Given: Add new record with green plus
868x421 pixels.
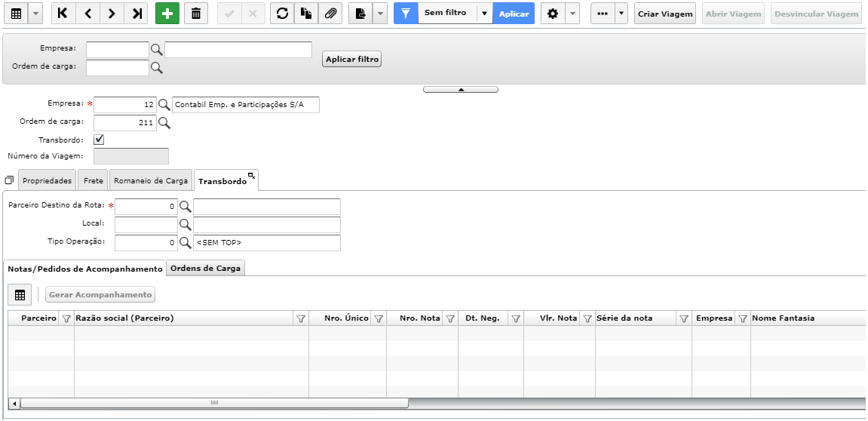Looking at the screenshot, I should point(167,14).
